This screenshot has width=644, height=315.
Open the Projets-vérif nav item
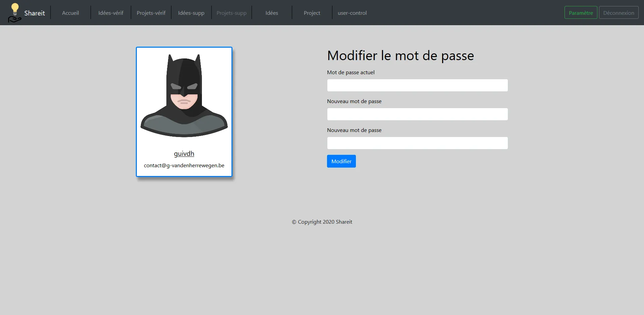(x=151, y=13)
